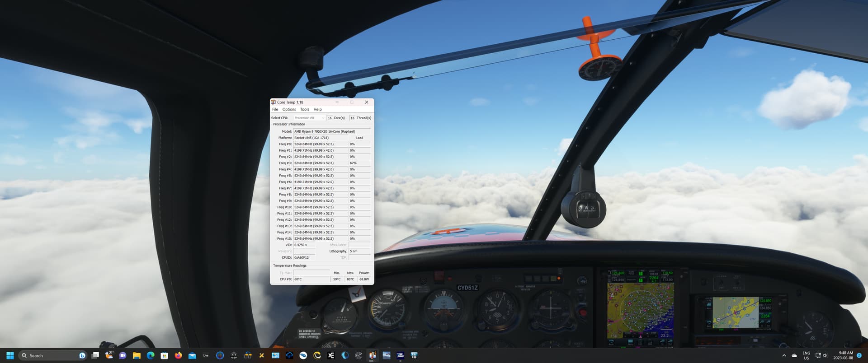Open Microsoft Store from the taskbar

(x=165, y=355)
